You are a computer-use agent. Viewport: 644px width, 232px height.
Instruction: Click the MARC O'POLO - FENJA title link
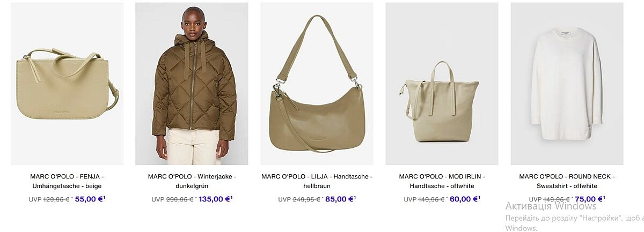[67, 181]
